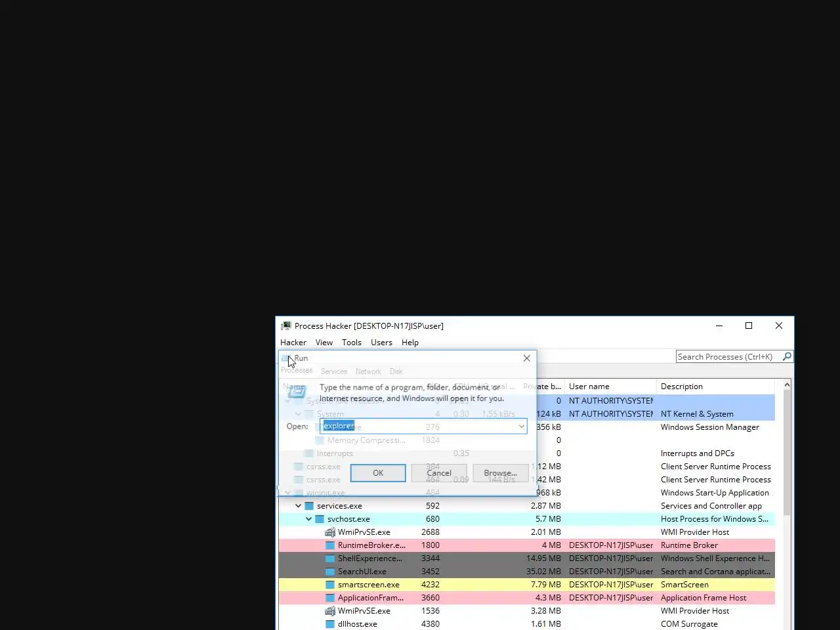840x630 pixels.
Task: Click the smartscreen.exe process icon
Action: [x=330, y=585]
